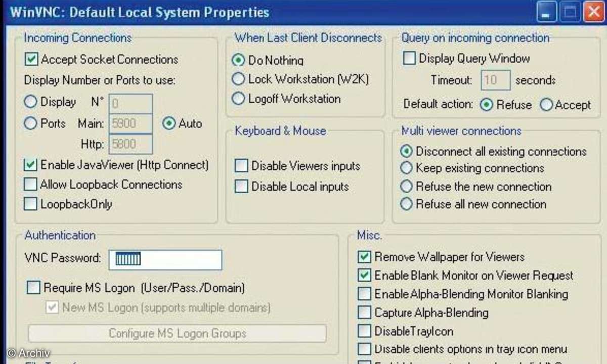607x364 pixels.
Task: Toggle Enable Blank Monitor on Viewer Request
Action: pos(364,276)
